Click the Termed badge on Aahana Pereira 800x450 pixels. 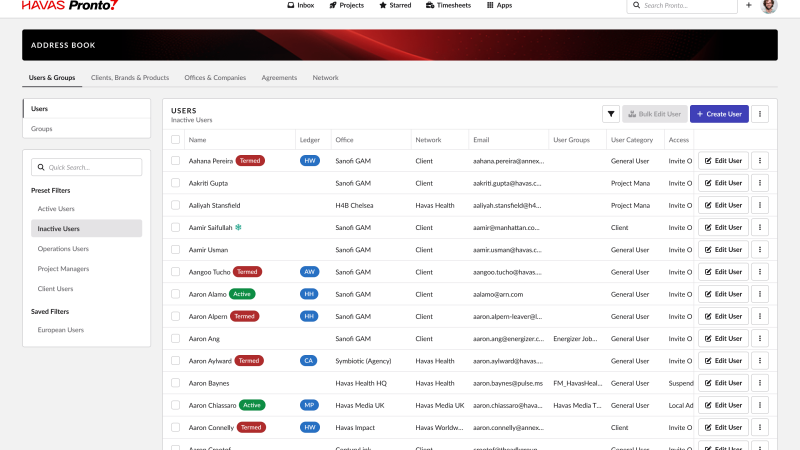250,161
